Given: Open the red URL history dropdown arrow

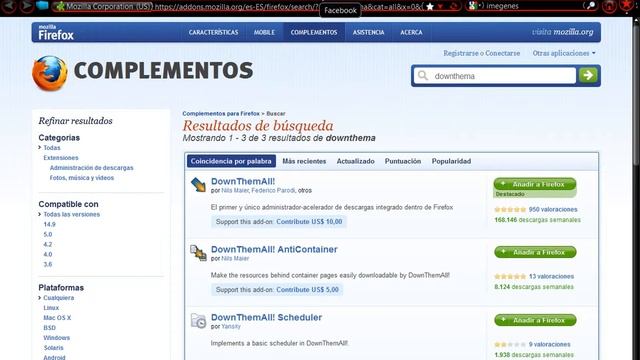Looking at the screenshot, I should click(440, 7).
